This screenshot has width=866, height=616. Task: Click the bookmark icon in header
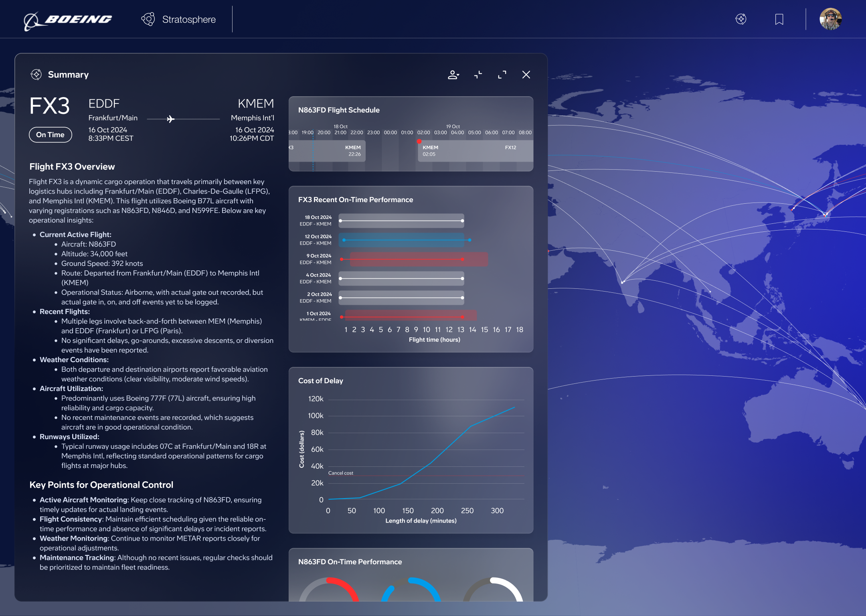click(x=779, y=19)
